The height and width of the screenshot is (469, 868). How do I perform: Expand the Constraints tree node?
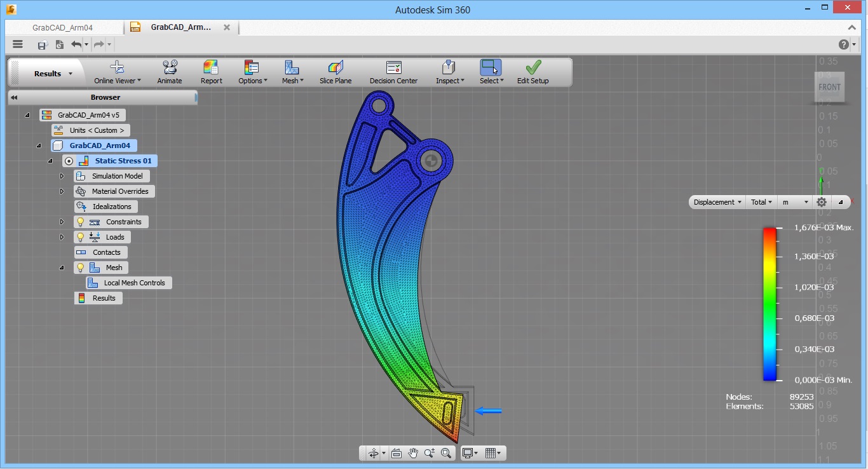click(x=62, y=222)
